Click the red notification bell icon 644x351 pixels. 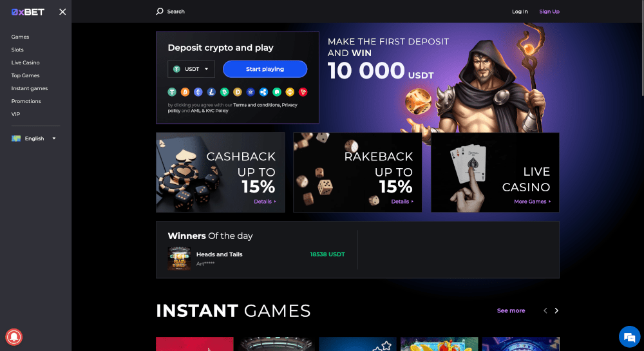14,337
